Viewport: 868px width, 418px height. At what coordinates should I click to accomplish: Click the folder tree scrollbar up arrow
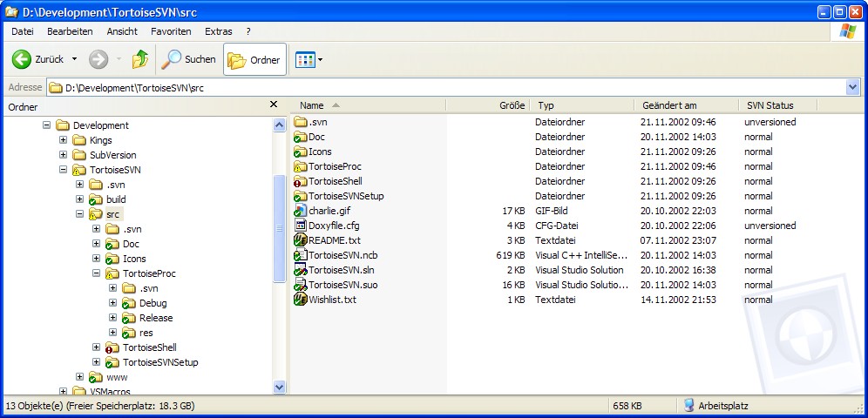(280, 125)
